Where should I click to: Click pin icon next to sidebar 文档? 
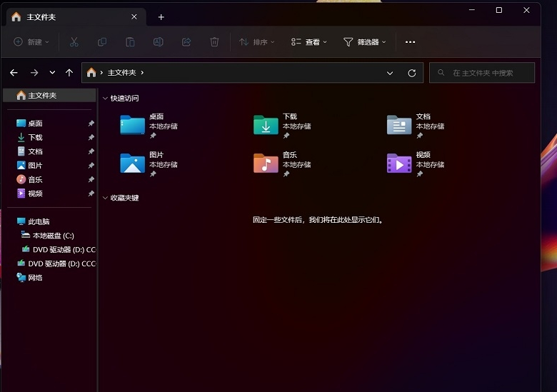coord(91,151)
